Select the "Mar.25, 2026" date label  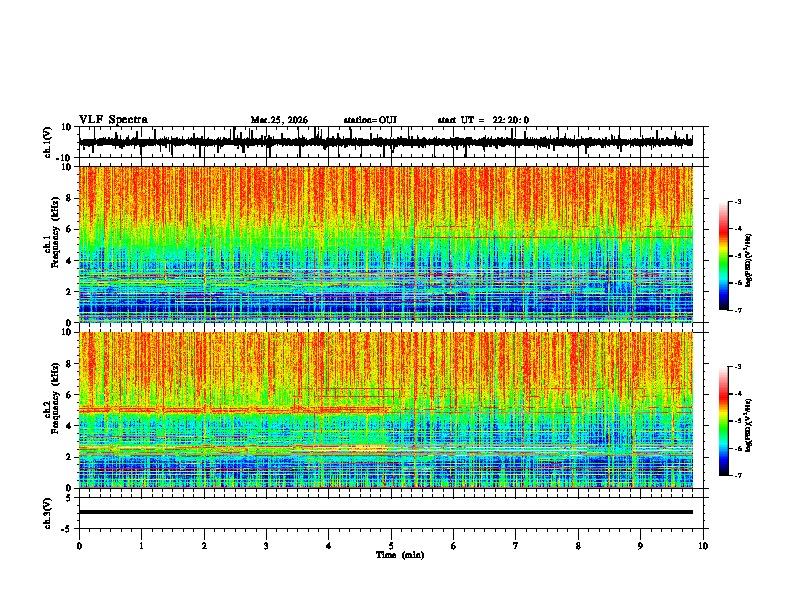point(279,120)
